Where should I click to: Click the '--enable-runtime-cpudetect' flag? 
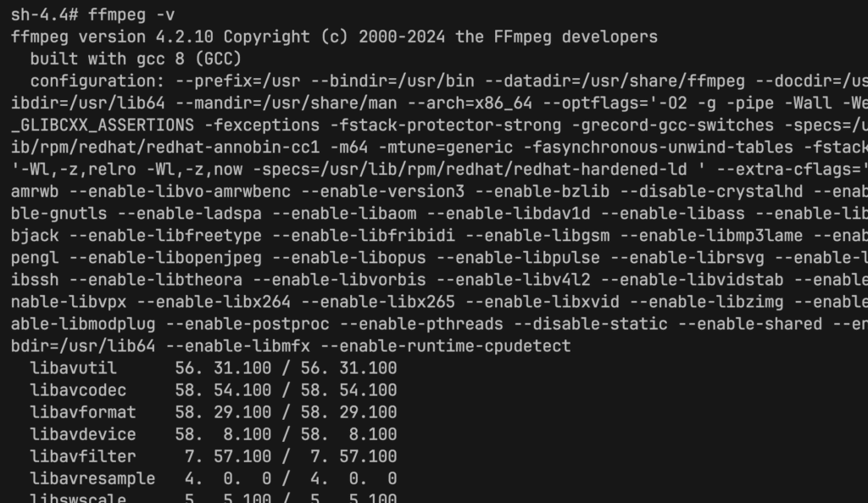pyautogui.click(x=446, y=346)
